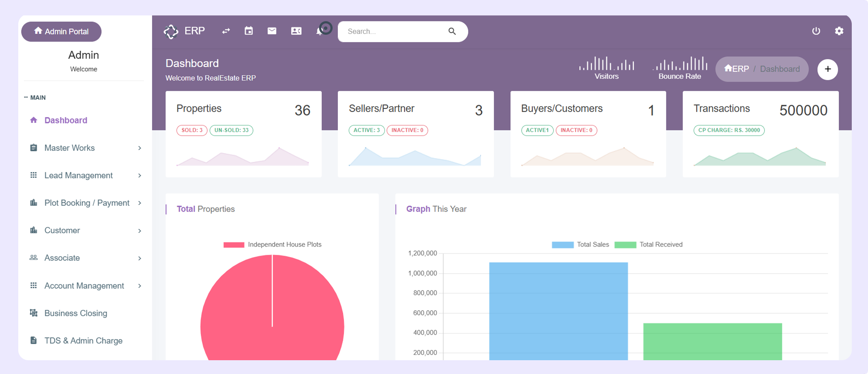Viewport: 868px width, 374px height.
Task: Click the power logout icon
Action: (816, 31)
